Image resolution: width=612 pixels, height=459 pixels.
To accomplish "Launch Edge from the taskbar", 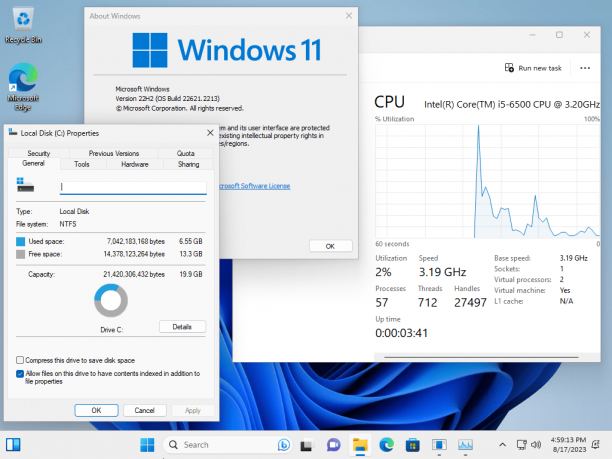I will point(386,445).
